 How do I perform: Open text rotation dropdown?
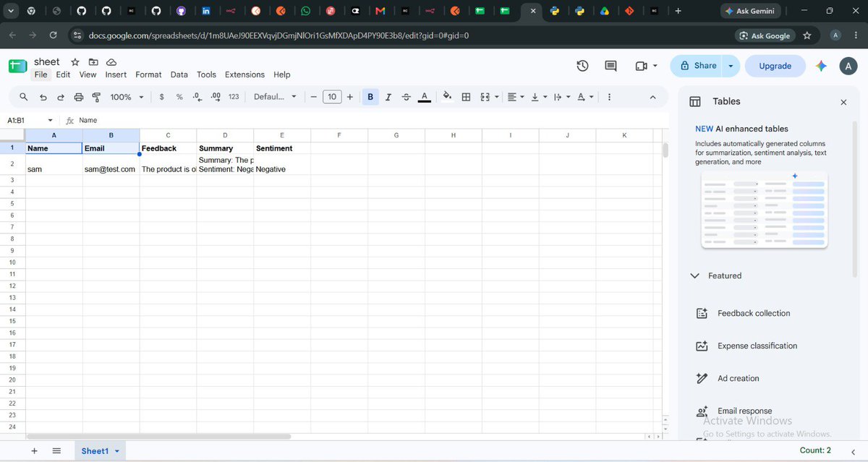tap(586, 97)
